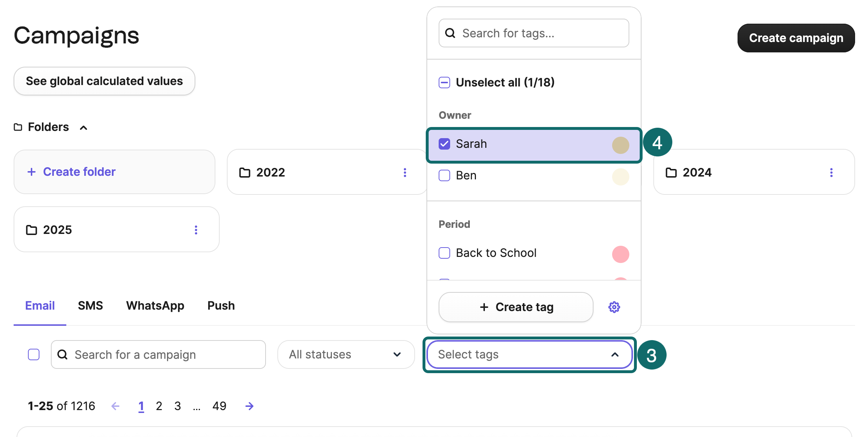Open the All statuses dropdown
This screenshot has height=437, width=868.
345,354
